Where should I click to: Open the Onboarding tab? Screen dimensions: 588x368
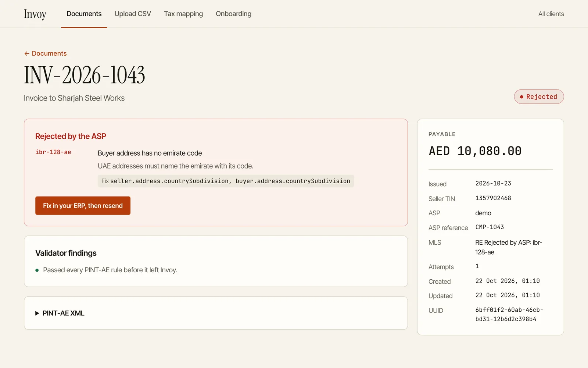[233, 14]
